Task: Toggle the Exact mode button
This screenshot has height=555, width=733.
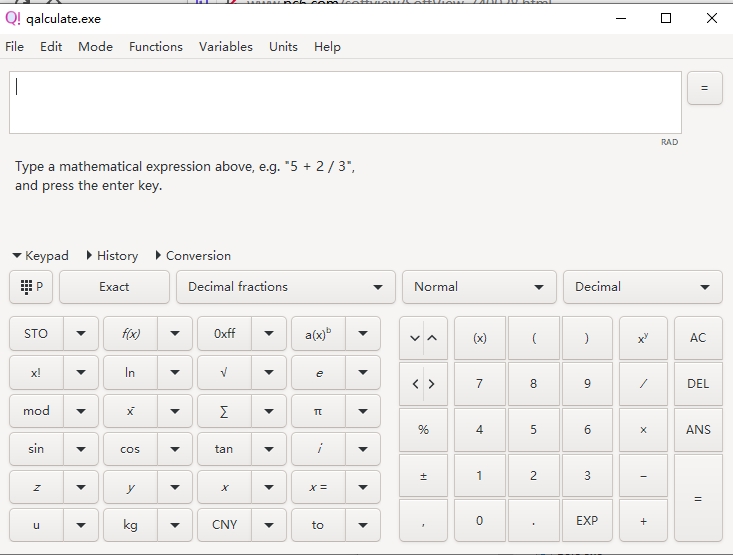Action: coord(114,287)
